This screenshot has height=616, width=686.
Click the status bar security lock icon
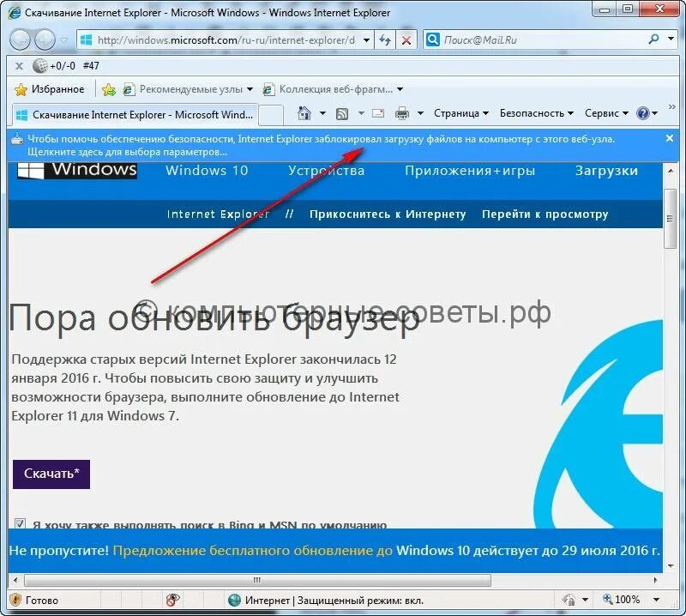click(569, 600)
